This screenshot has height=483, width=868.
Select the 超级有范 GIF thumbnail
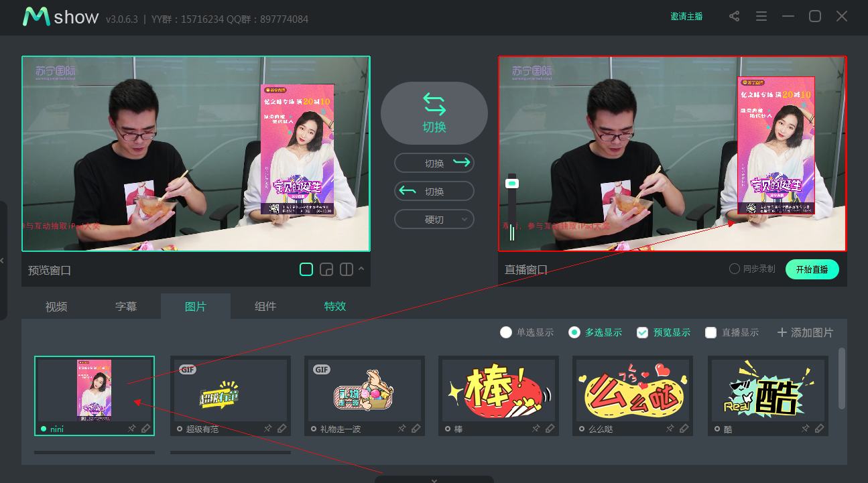[x=231, y=390]
